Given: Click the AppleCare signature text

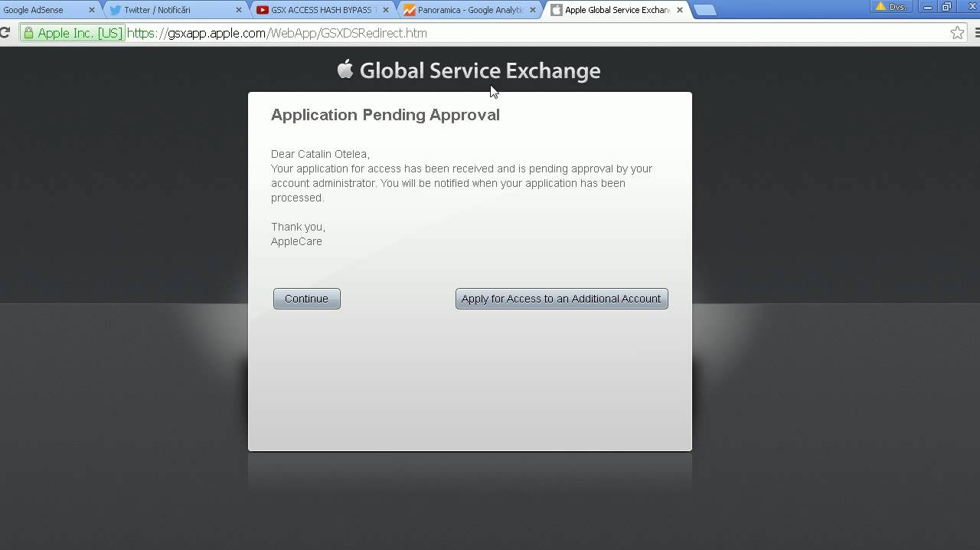Looking at the screenshot, I should pos(296,241).
